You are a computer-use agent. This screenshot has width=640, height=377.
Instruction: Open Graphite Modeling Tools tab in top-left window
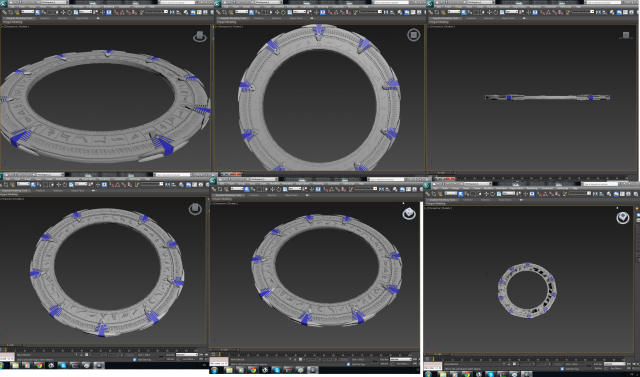tap(19, 18)
